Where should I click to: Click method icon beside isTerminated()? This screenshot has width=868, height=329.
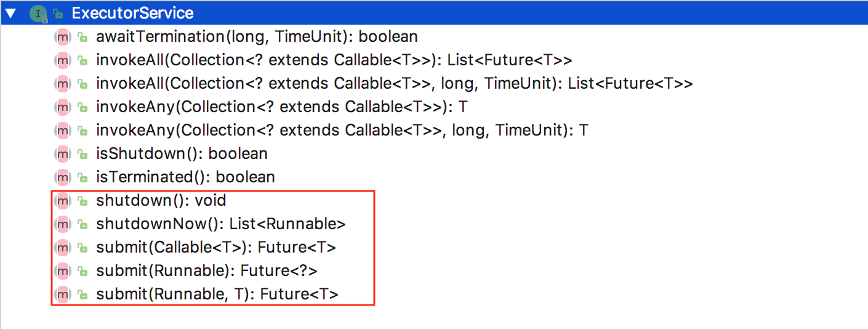(62, 177)
